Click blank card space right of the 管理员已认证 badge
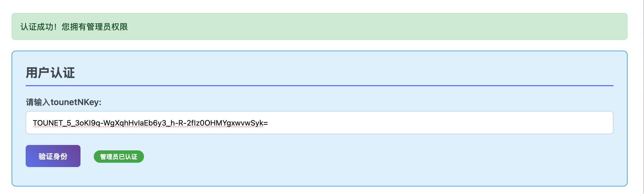This screenshot has width=644, height=194. pos(378,157)
